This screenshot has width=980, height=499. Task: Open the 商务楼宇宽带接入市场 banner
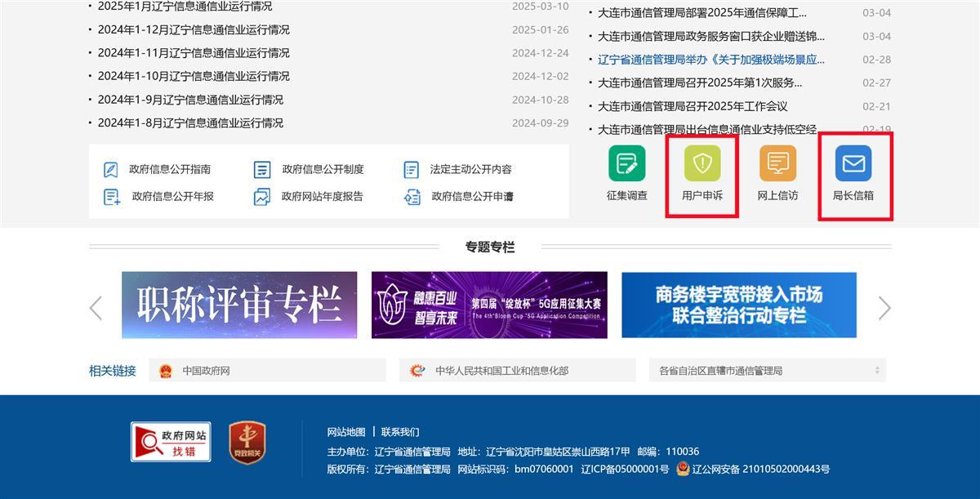[x=738, y=305]
